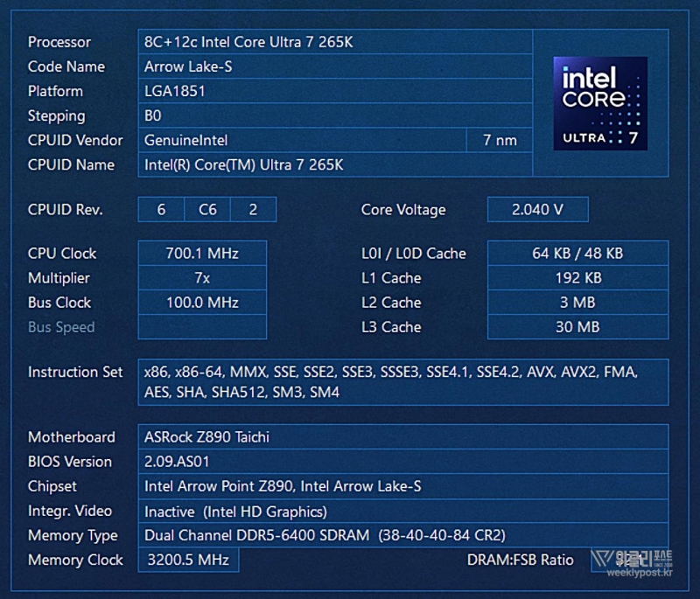Screen dimensions: 700x599
Task: Select the Memory Type DDR5-6400 field
Action: (402, 535)
